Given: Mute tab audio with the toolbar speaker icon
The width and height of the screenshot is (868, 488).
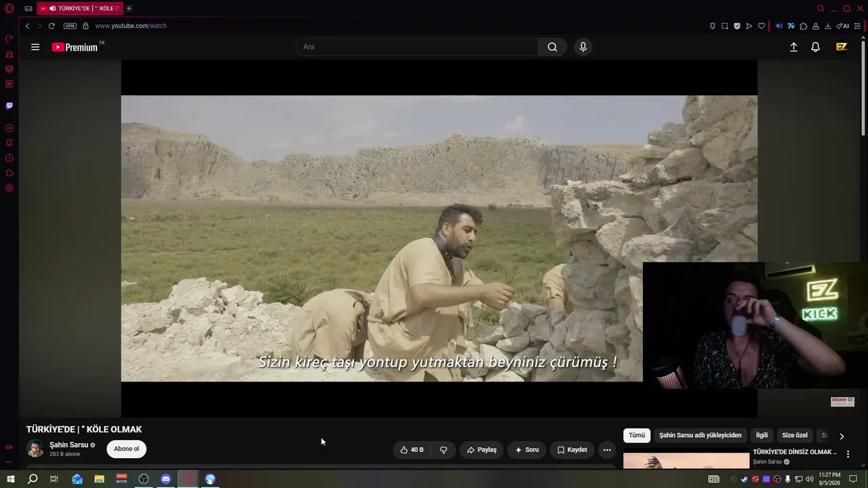Looking at the screenshot, I should (778, 26).
